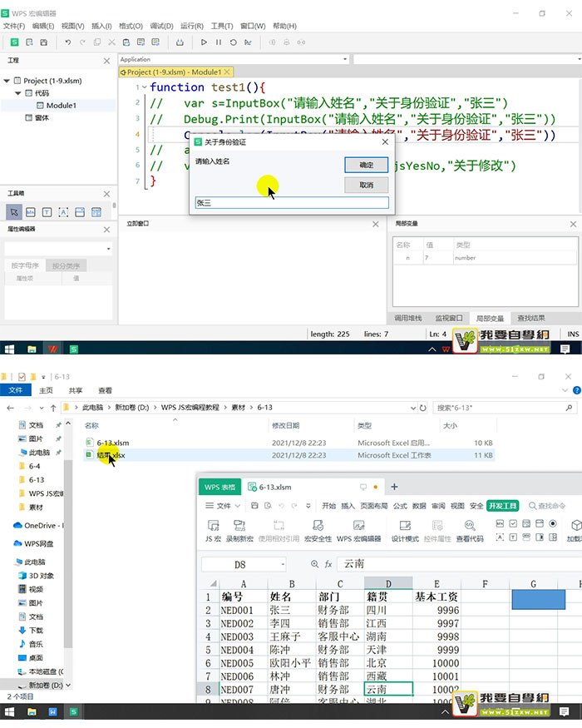Click the Back arrow in File Explorer
The height and width of the screenshot is (728, 582).
(10, 408)
